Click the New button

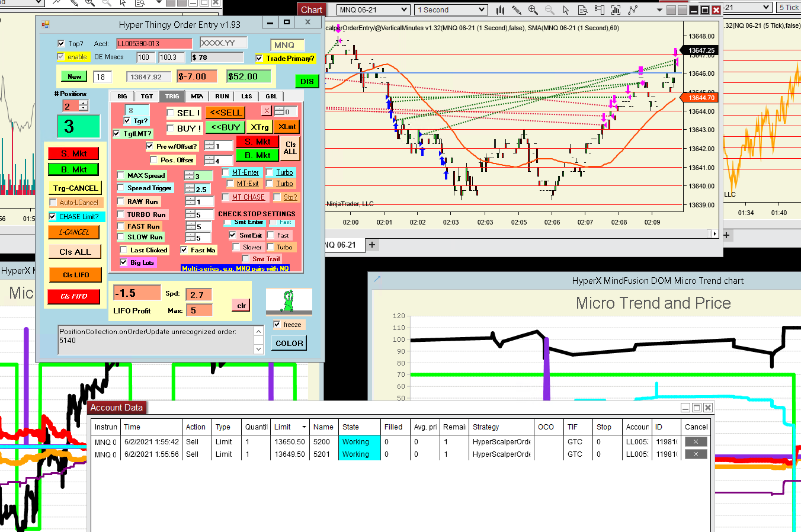coord(75,76)
